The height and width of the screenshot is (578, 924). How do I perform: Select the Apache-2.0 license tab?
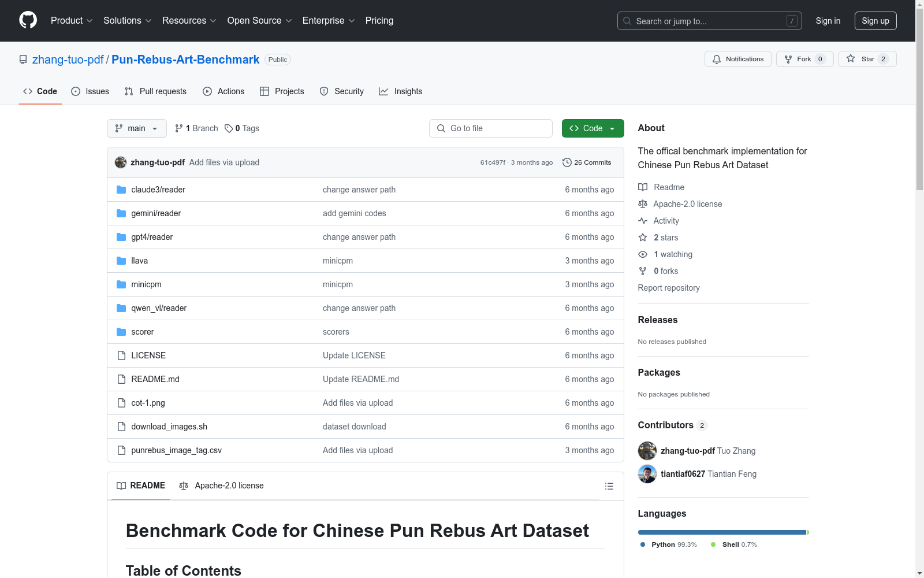222,486
